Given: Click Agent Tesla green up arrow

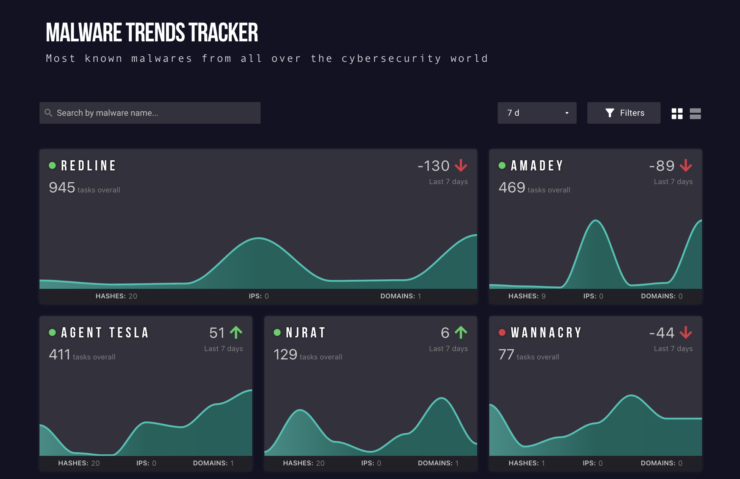Looking at the screenshot, I should tap(236, 332).
